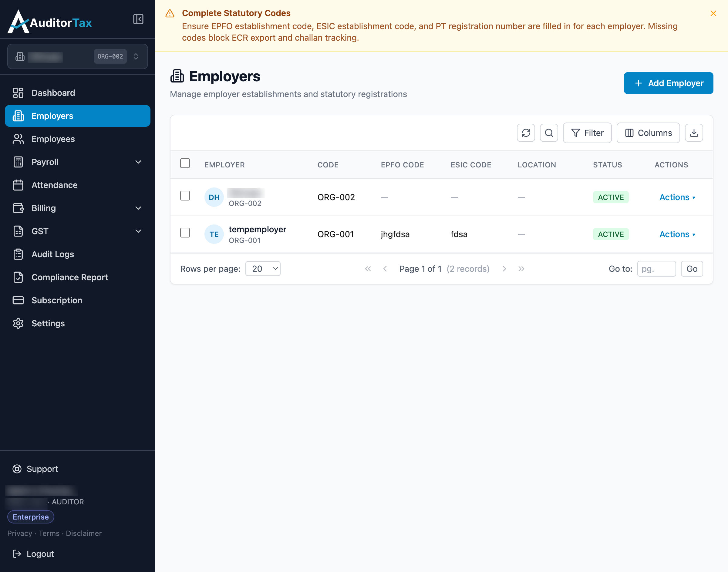Open rows per page dropdown
Viewport: 728px width, 572px height.
click(x=263, y=269)
